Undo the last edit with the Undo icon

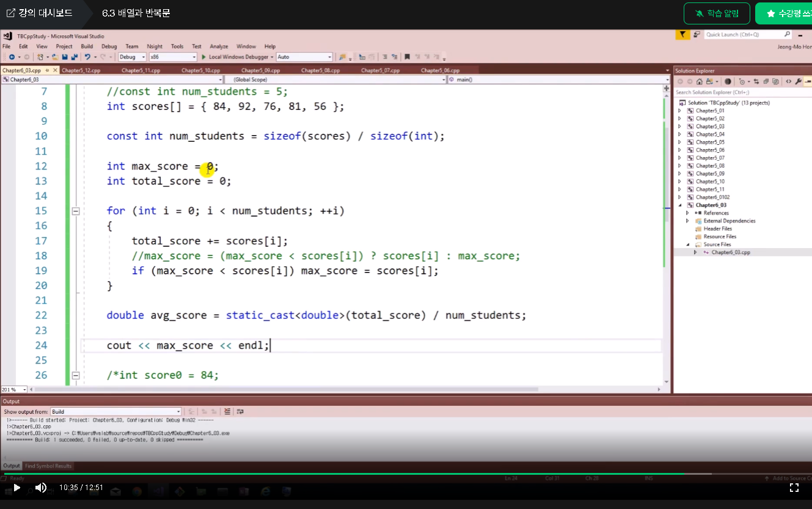click(88, 57)
